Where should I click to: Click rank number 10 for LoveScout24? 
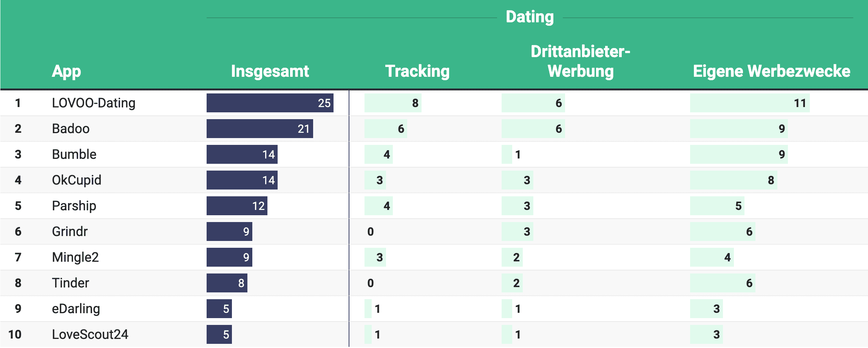pyautogui.click(x=15, y=334)
